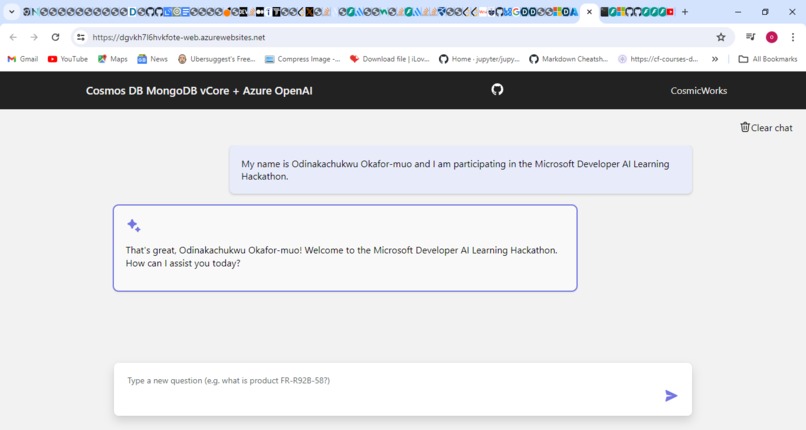Open the Gmail bookmark
Image resolution: width=806 pixels, height=430 pixels.
coord(23,59)
